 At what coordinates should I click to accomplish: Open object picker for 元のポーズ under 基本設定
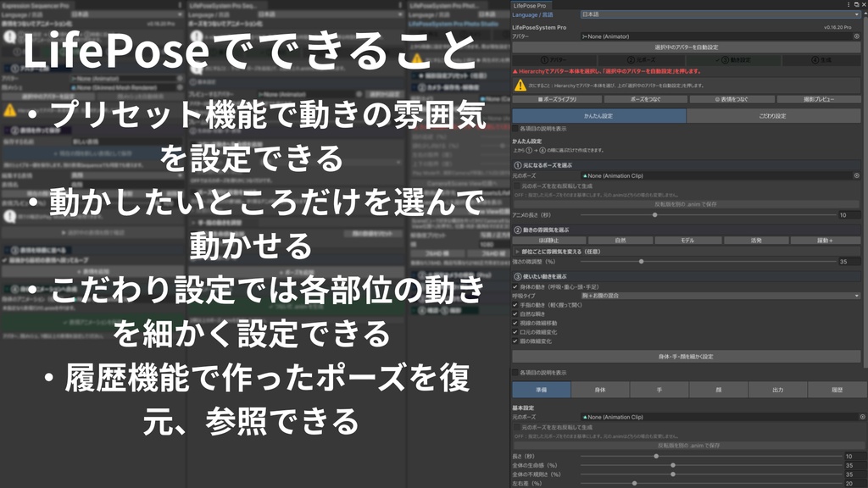click(862, 417)
